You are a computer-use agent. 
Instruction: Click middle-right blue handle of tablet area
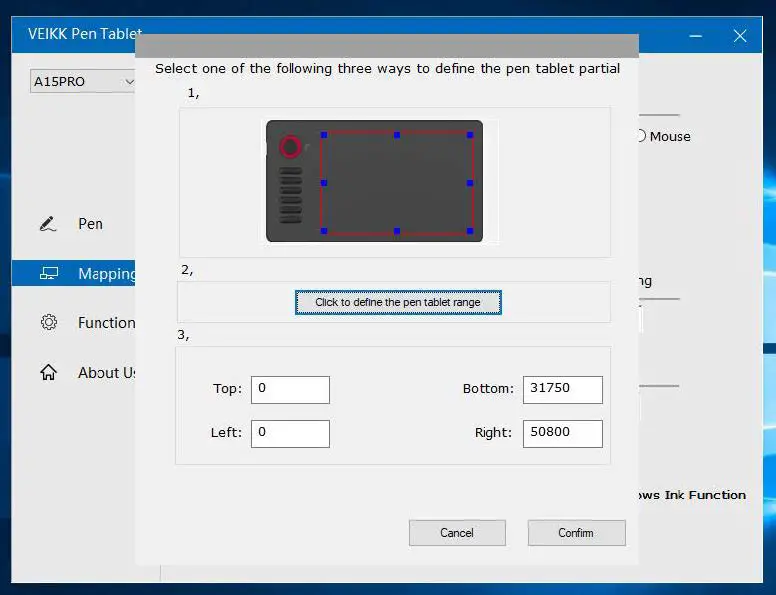470,183
